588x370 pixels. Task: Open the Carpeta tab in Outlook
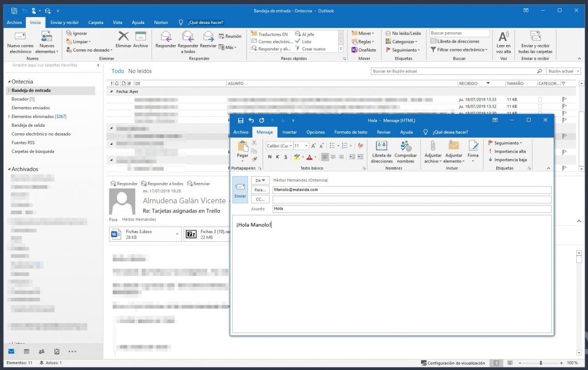coord(96,23)
